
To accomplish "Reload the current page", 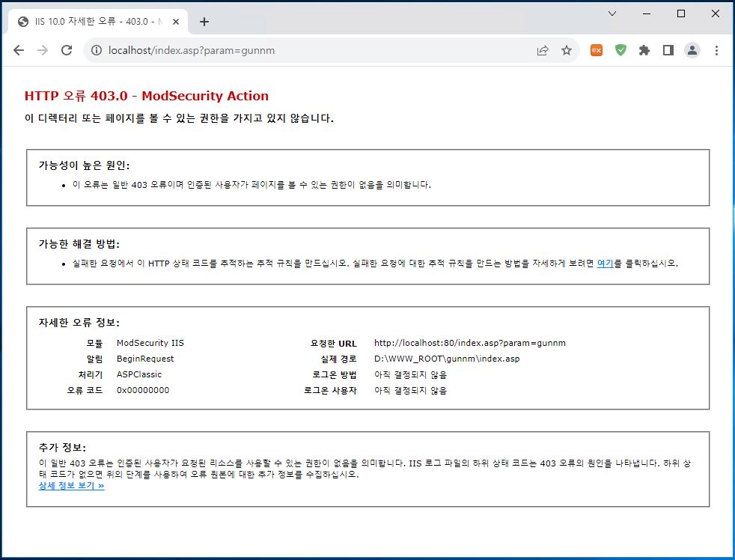I will coord(67,50).
